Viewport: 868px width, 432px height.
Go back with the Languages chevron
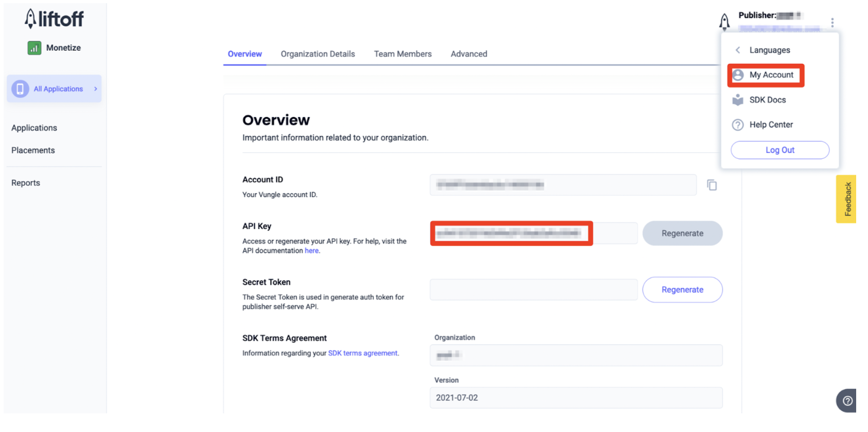(738, 50)
